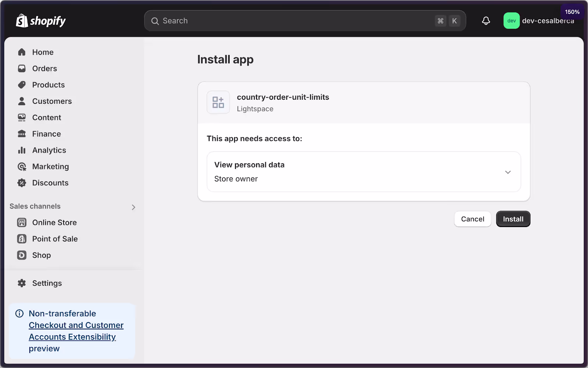Click the K key shortcut badge
Screen dimensions: 588x368
(455, 21)
